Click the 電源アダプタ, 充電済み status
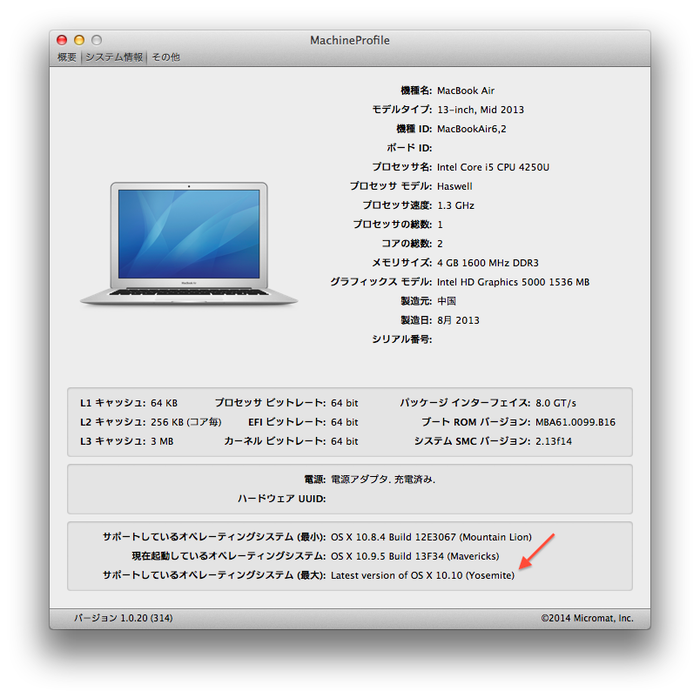The height and width of the screenshot is (698, 700). [x=383, y=480]
